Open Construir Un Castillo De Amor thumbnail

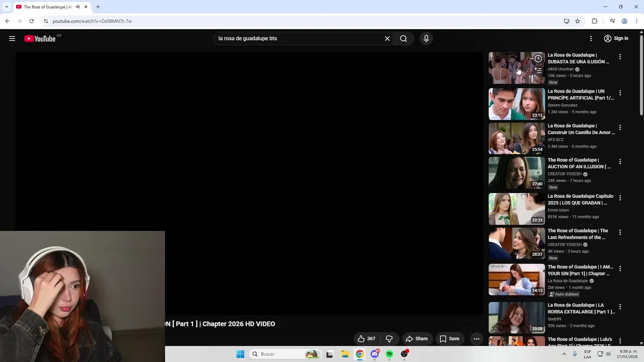coord(517,138)
